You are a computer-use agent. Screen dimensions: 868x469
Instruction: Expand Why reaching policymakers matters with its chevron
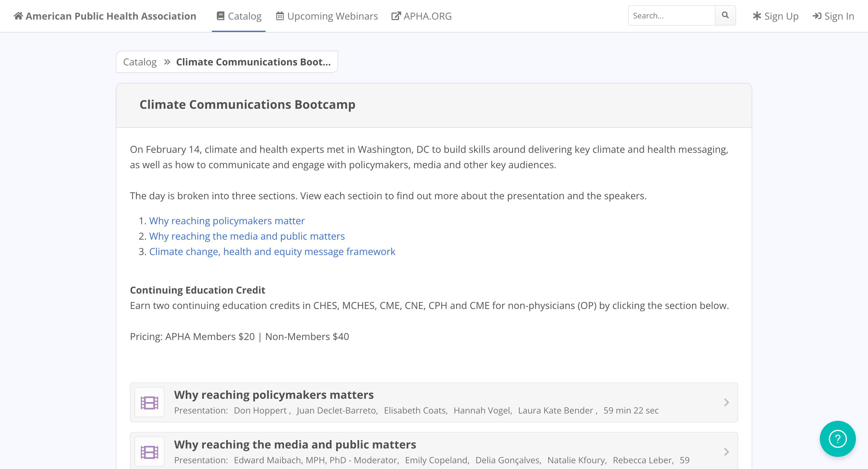pos(726,402)
